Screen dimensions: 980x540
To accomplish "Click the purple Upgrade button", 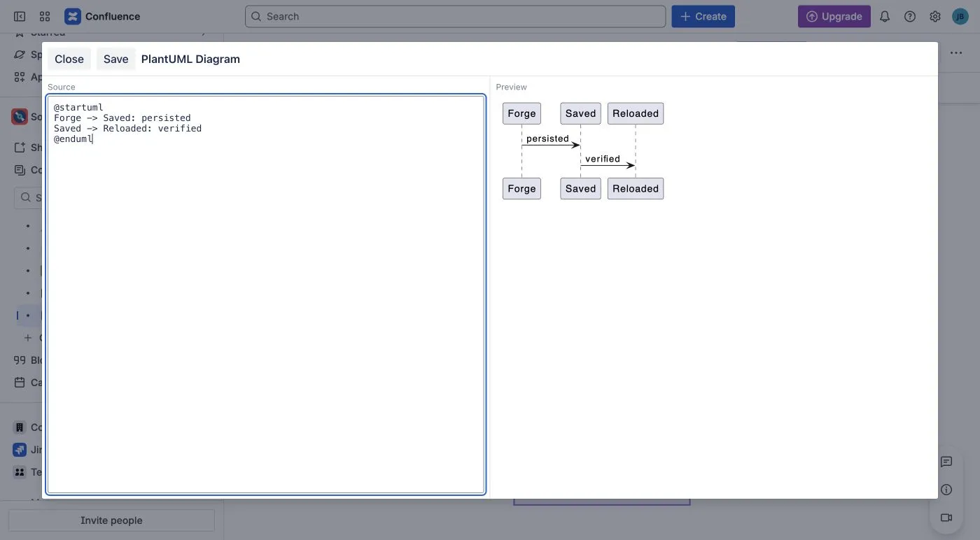I will [x=834, y=16].
